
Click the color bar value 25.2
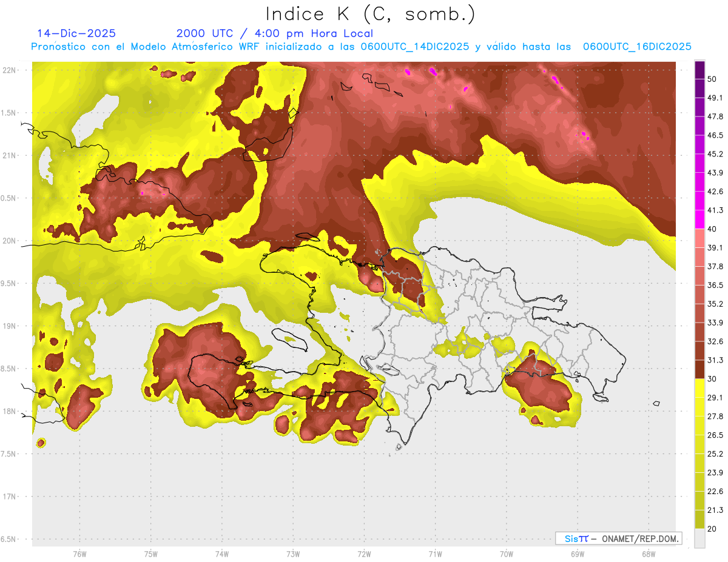(715, 454)
